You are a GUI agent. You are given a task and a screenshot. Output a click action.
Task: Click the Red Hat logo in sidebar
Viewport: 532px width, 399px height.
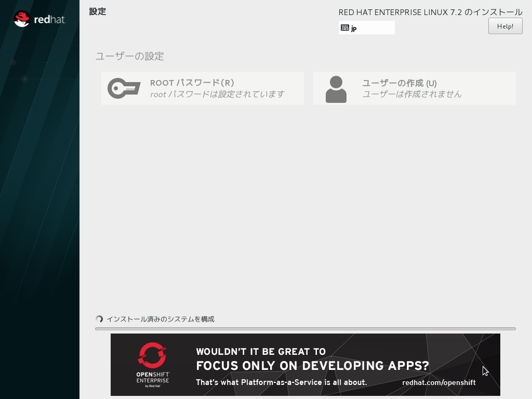39,19
